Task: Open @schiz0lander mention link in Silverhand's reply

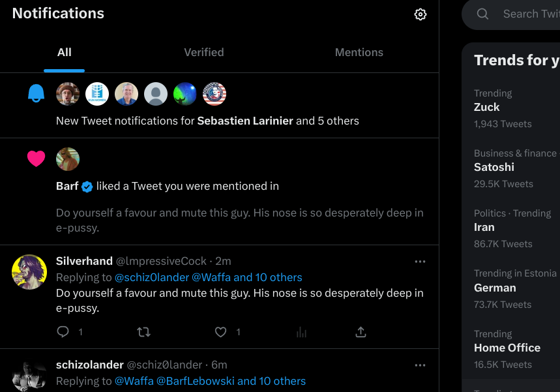Action: (x=151, y=277)
